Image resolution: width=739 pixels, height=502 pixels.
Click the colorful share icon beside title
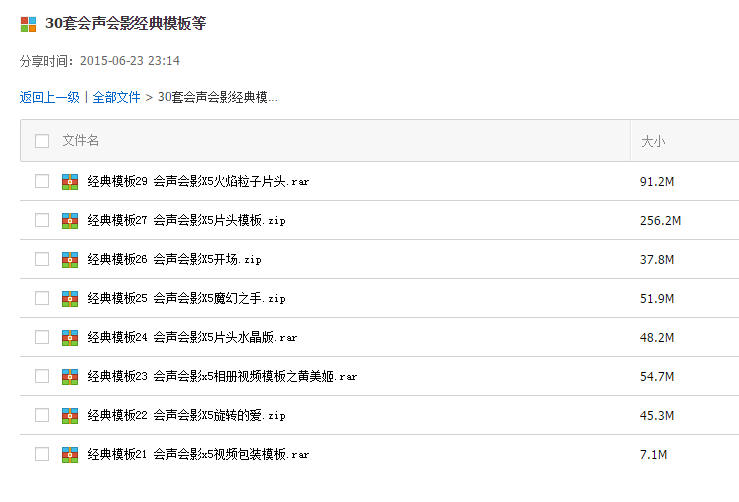point(28,25)
